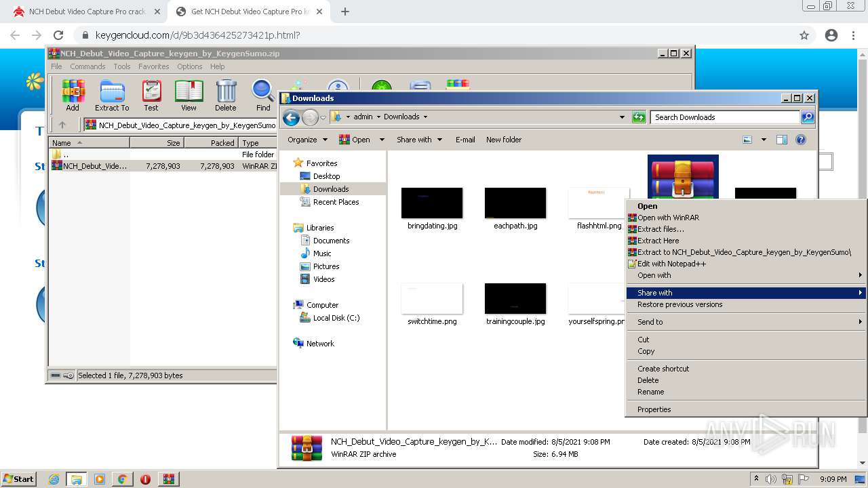The height and width of the screenshot is (488, 868).
Task: Click Chrome icon in taskbar
Action: tap(123, 479)
